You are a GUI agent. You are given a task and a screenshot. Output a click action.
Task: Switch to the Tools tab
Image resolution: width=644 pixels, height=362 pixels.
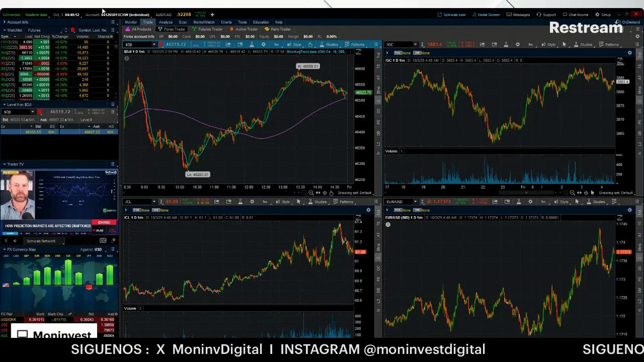click(243, 22)
